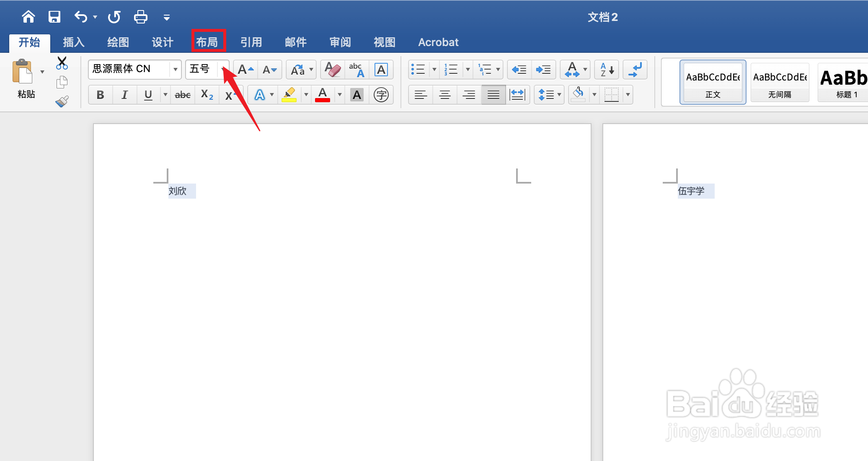Align text right
This screenshot has height=461, width=868.
(x=469, y=95)
